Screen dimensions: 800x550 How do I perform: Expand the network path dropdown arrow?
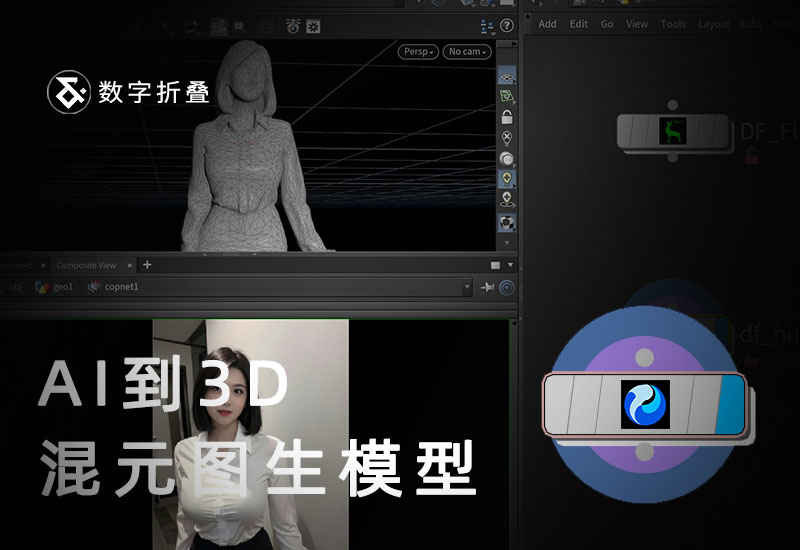[x=467, y=288]
